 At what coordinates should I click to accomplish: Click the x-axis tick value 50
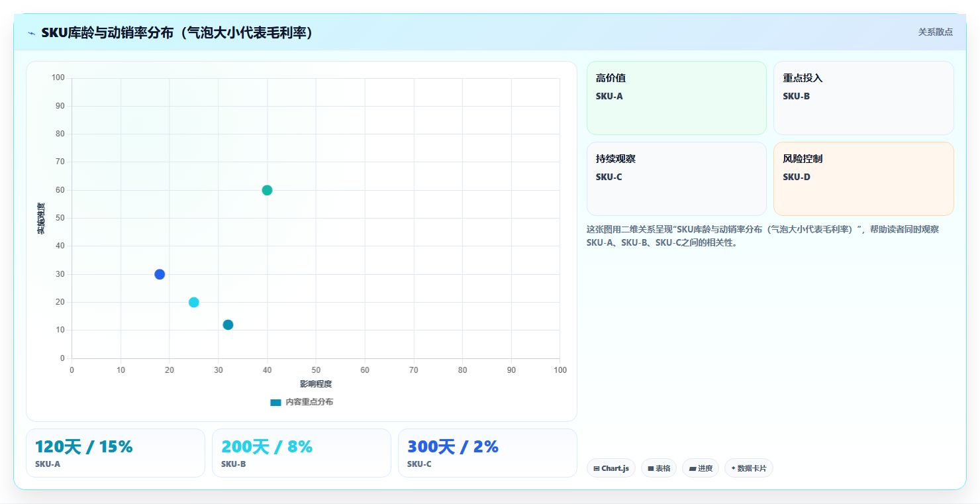[x=316, y=370]
